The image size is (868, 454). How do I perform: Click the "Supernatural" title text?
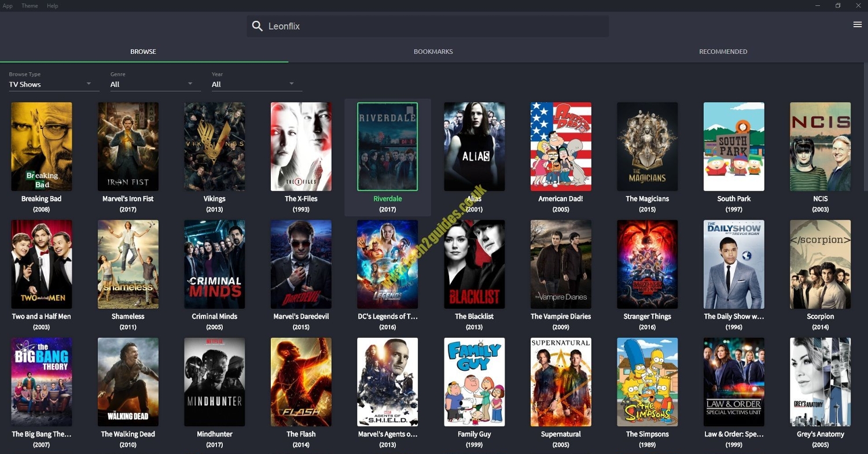tap(561, 434)
